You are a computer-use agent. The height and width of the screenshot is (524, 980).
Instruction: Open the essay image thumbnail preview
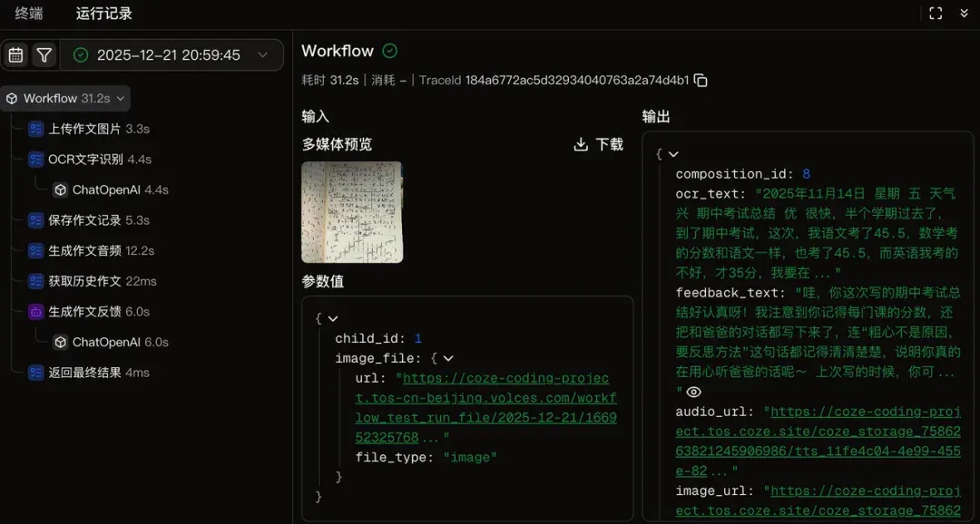point(352,212)
